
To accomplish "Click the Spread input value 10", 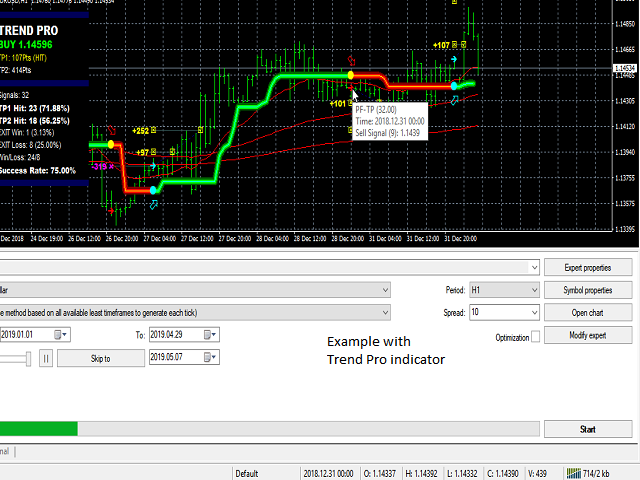I will (x=499, y=312).
